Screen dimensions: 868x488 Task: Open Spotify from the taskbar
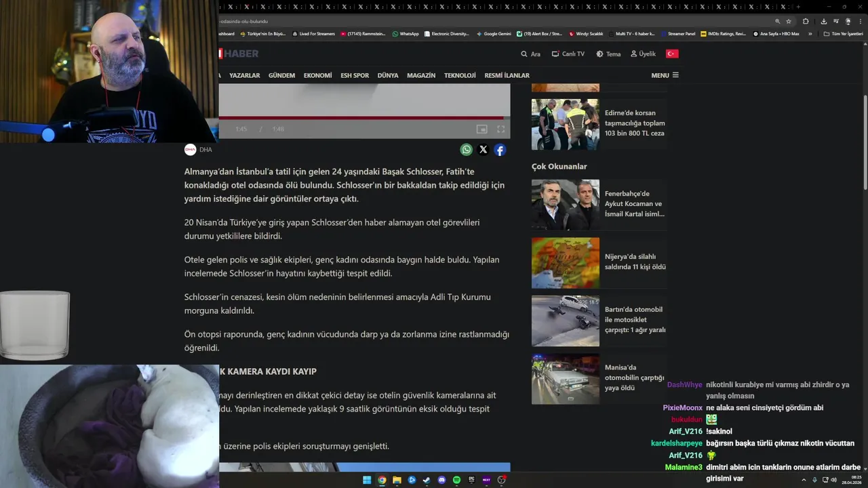(x=456, y=480)
